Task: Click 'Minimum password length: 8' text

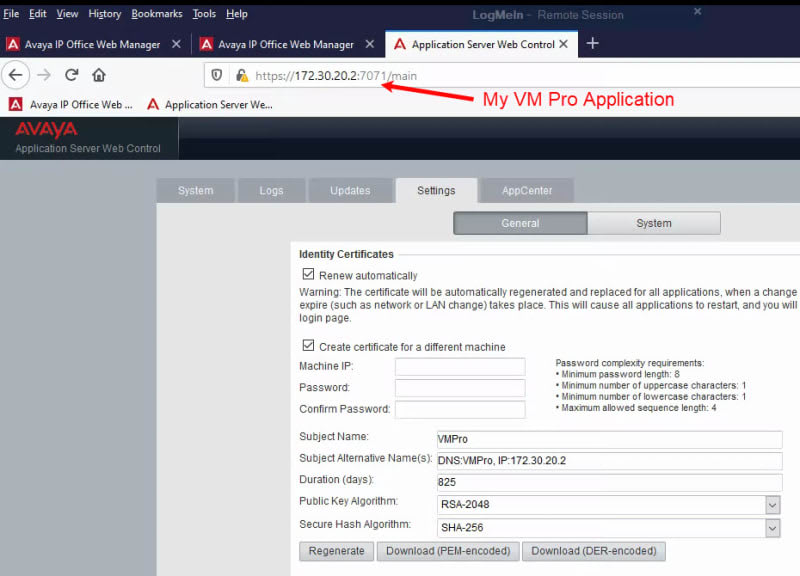Action: [x=620, y=374]
